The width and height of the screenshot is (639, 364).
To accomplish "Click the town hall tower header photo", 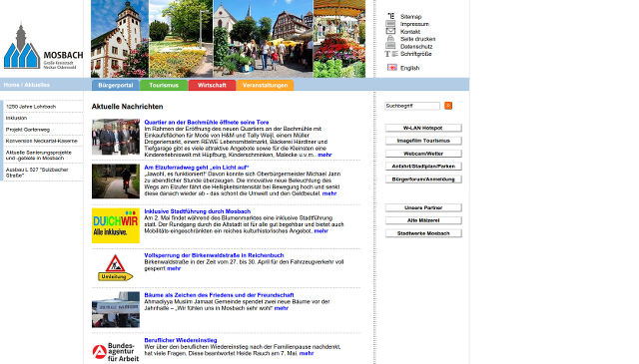I will 120,39.
